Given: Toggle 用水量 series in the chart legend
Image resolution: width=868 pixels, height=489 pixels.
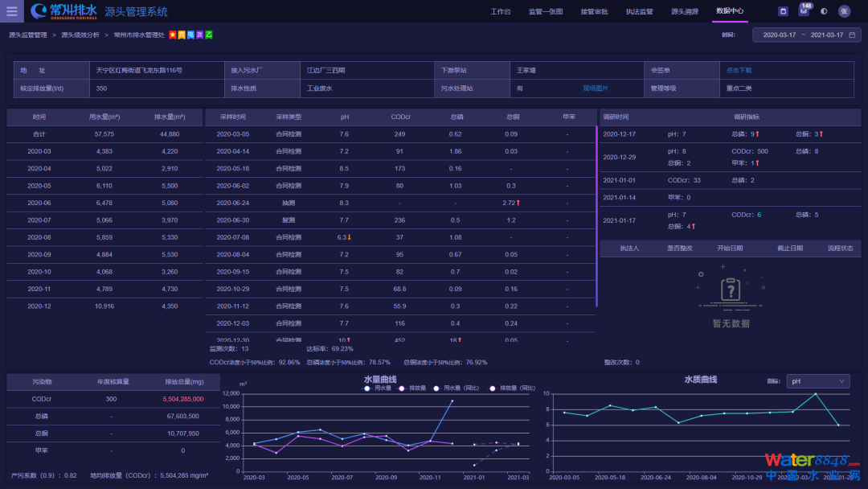Looking at the screenshot, I should click(x=379, y=388).
